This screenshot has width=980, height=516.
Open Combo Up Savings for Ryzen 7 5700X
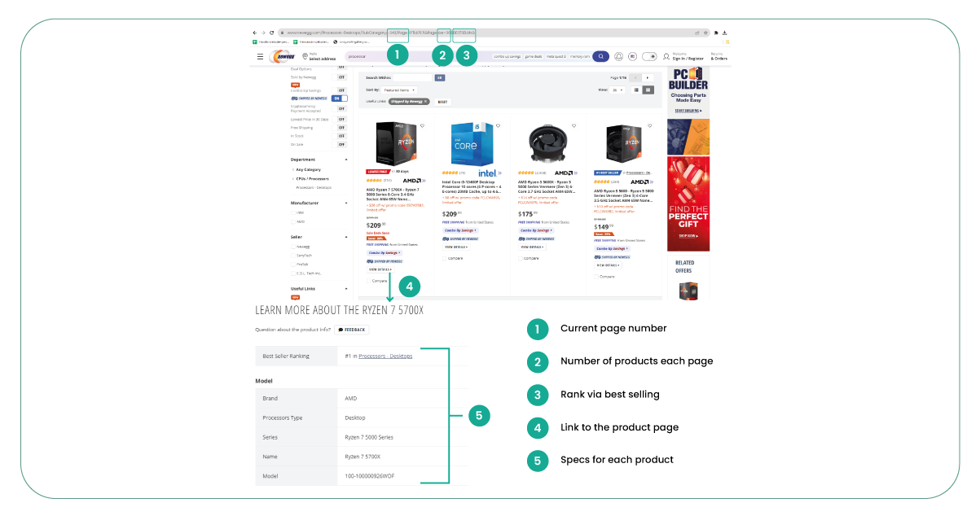[385, 252]
